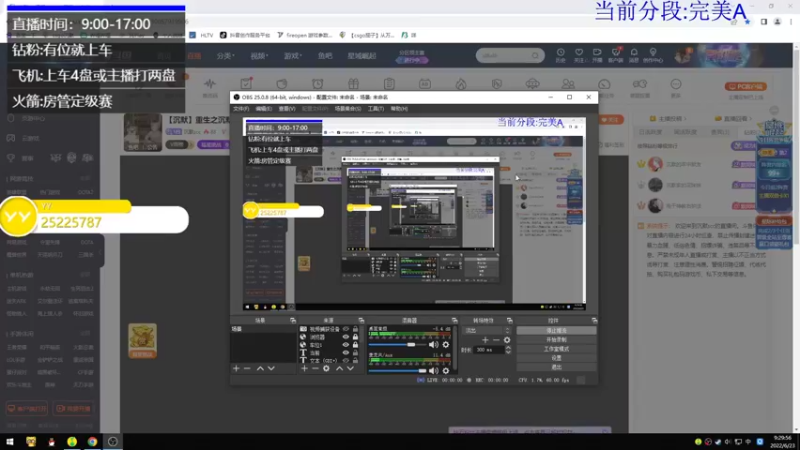Add a new scene with the plus icon in the OBS scenes panel

tap(236, 368)
